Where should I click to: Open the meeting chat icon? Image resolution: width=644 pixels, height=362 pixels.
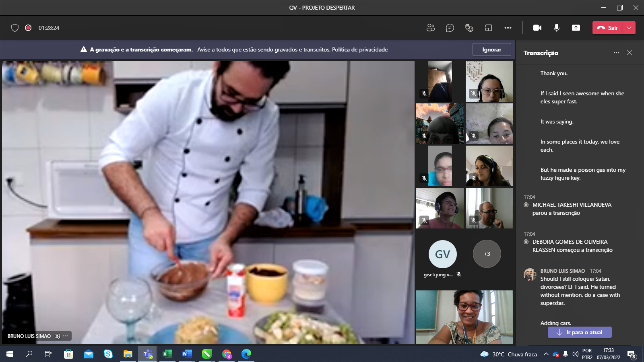point(450,28)
